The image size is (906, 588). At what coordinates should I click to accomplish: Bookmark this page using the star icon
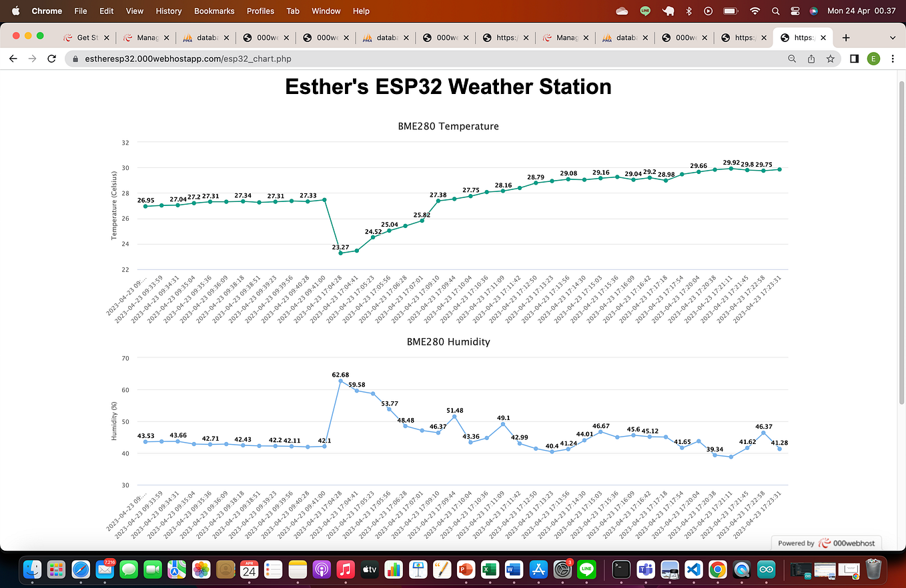click(x=830, y=59)
